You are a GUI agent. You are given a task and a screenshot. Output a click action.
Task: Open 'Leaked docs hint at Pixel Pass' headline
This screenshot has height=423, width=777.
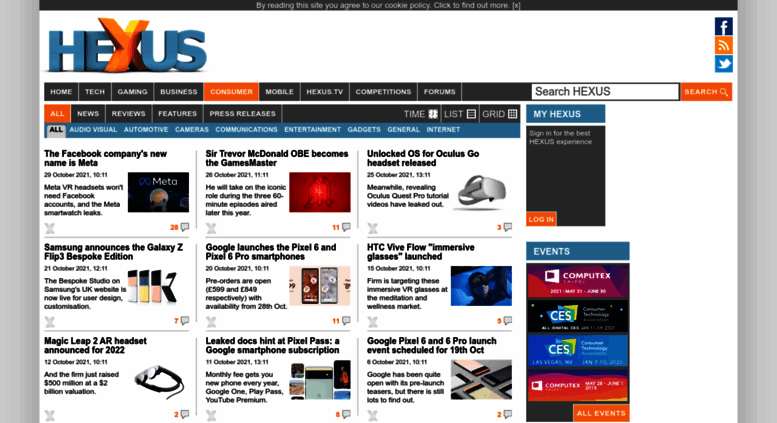273,346
